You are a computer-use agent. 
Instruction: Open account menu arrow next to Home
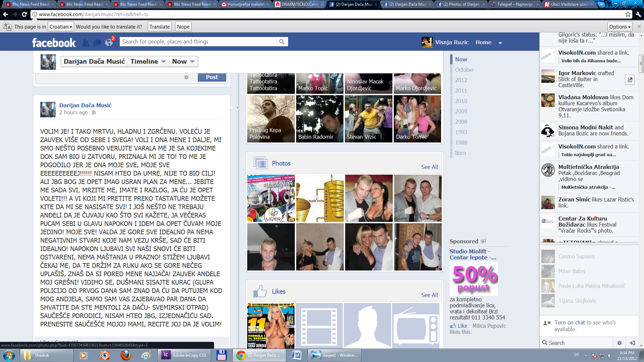(x=500, y=43)
